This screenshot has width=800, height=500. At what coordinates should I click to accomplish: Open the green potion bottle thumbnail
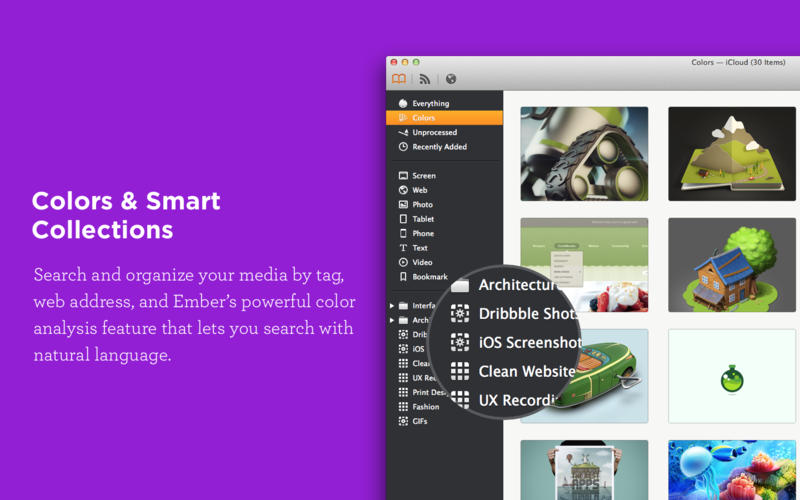[732, 376]
